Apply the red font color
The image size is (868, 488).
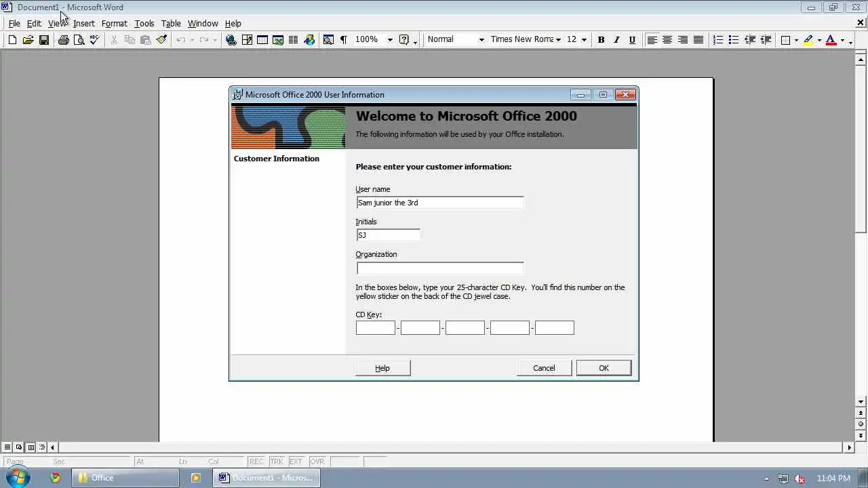point(831,40)
